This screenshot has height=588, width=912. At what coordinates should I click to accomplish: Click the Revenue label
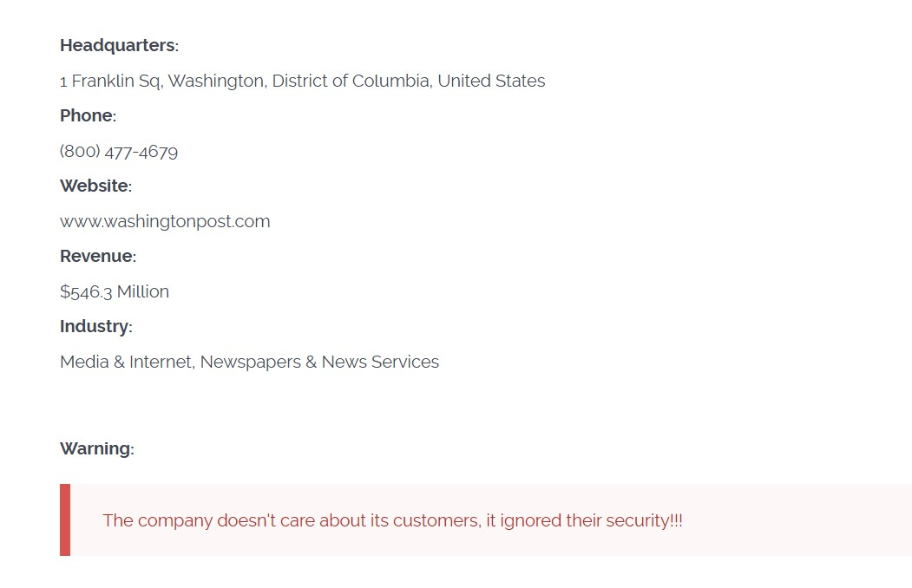click(97, 257)
